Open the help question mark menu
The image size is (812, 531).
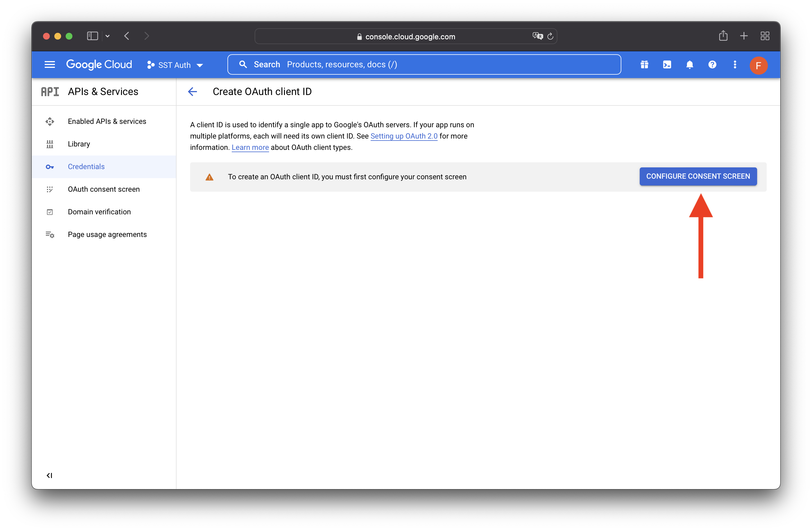[712, 64]
